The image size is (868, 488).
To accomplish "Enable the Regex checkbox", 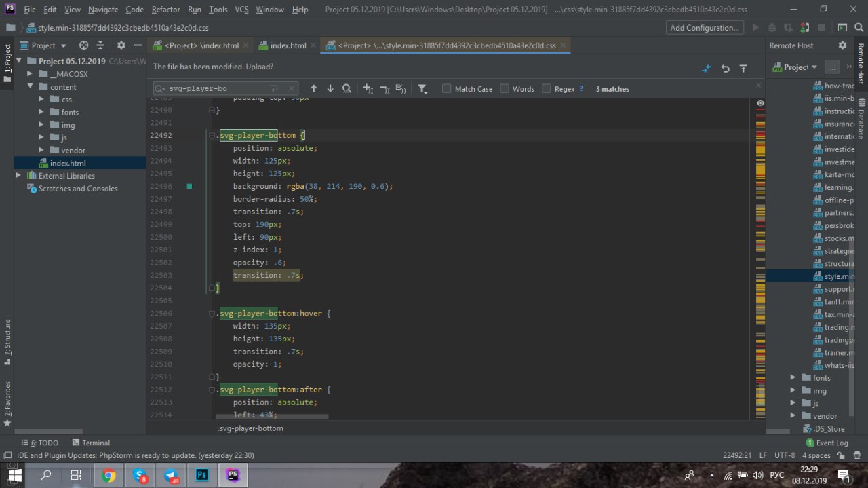I will tap(547, 89).
